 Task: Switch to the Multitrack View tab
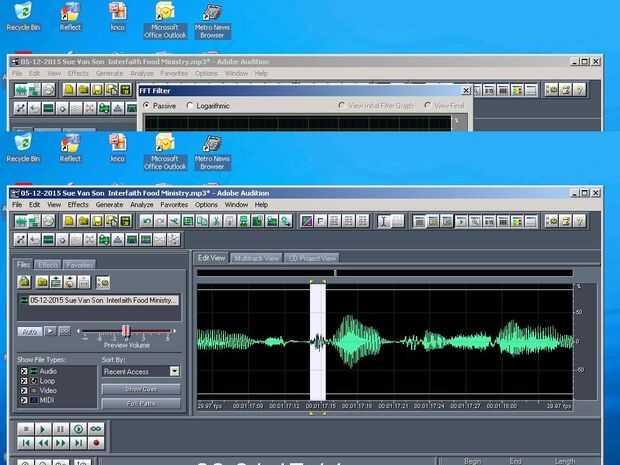(x=256, y=258)
